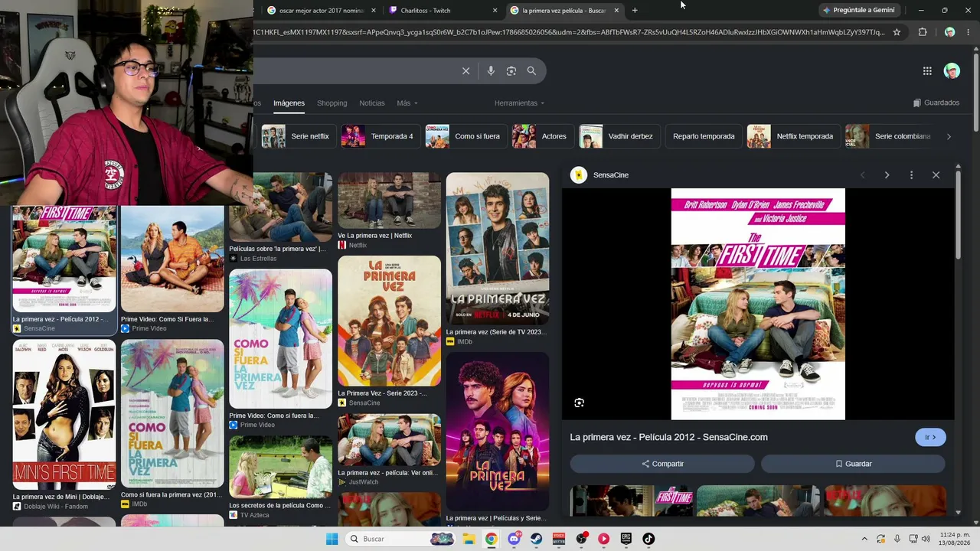
Task: Open a new Chrome tab
Action: (x=635, y=11)
